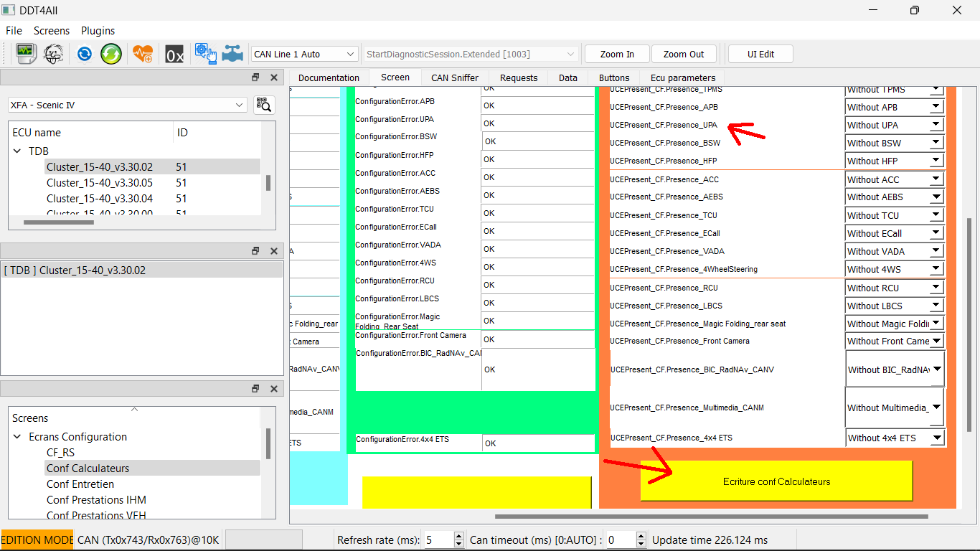
Task: Increase refresh rate with the stepper
Action: [x=457, y=536]
